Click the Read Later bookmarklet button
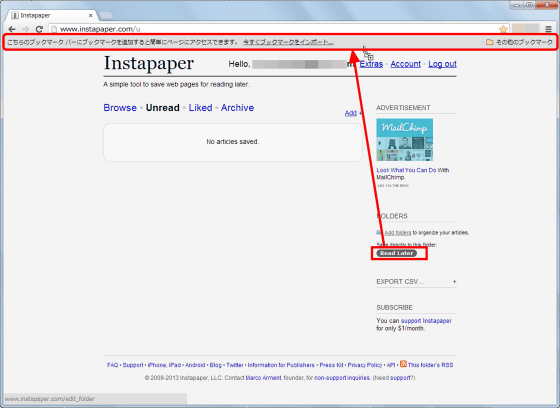 click(x=396, y=253)
